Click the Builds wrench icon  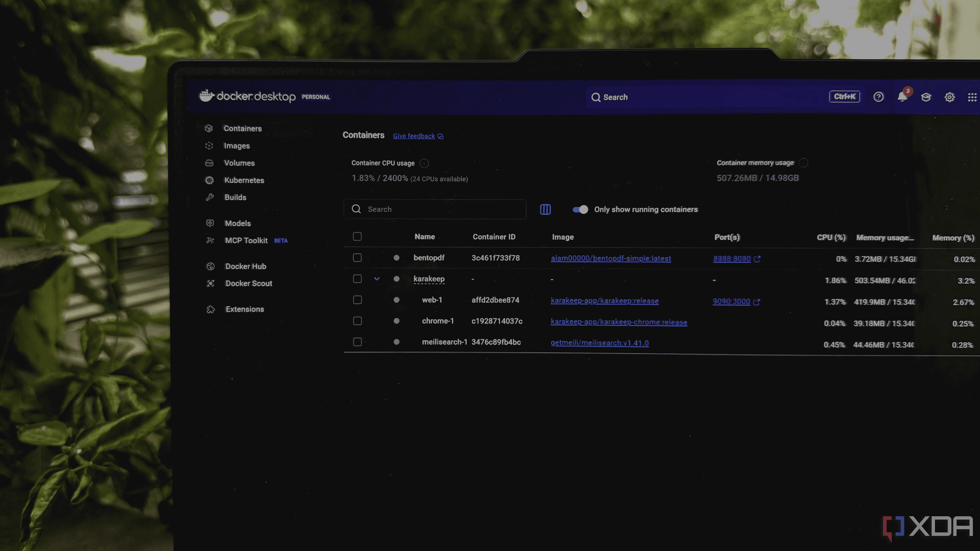coord(210,197)
